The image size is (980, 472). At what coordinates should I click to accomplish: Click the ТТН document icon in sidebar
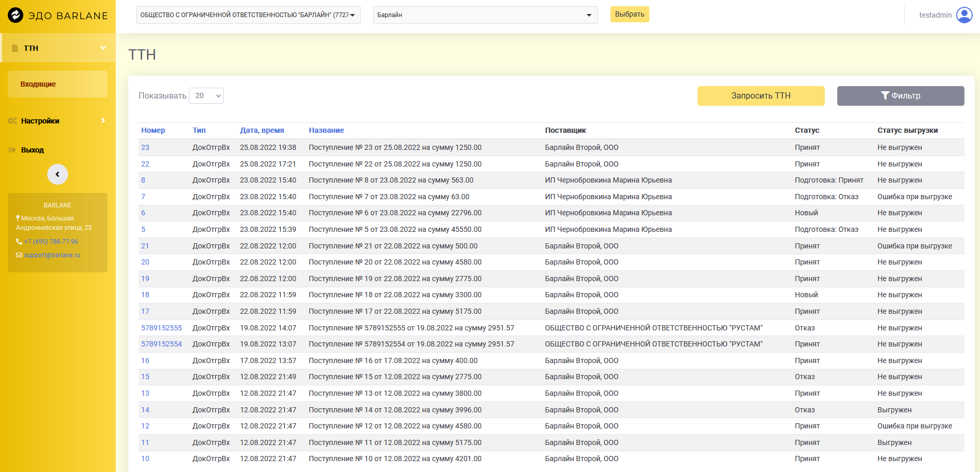(x=15, y=48)
